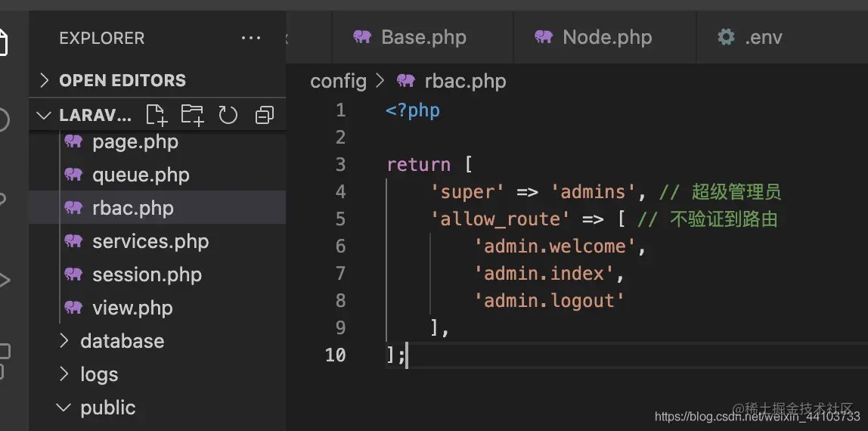Click the PHP elephant icon beside page.php
Image resolution: width=868 pixels, height=431 pixels.
pyautogui.click(x=73, y=141)
